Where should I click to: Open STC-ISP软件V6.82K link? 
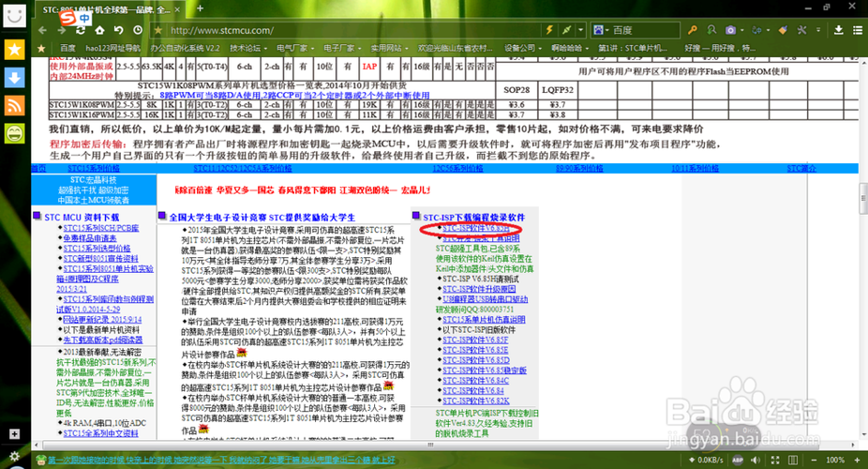[475, 401]
